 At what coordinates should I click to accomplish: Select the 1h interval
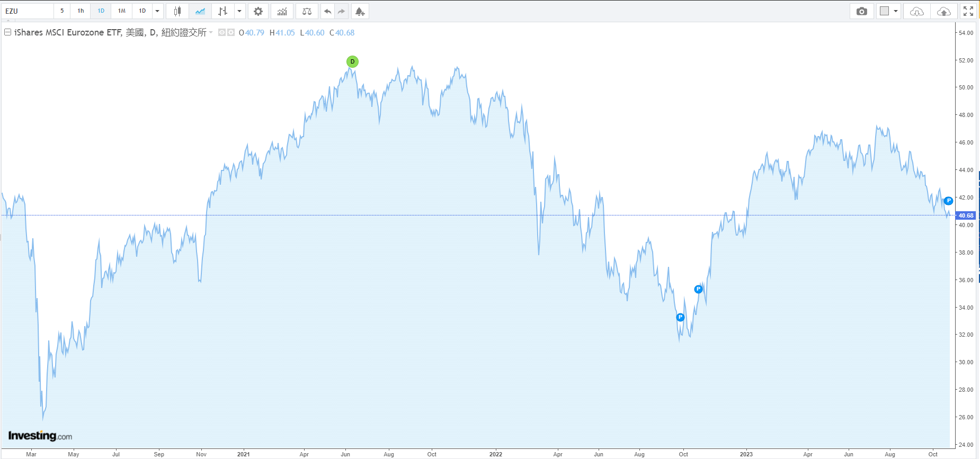point(81,11)
